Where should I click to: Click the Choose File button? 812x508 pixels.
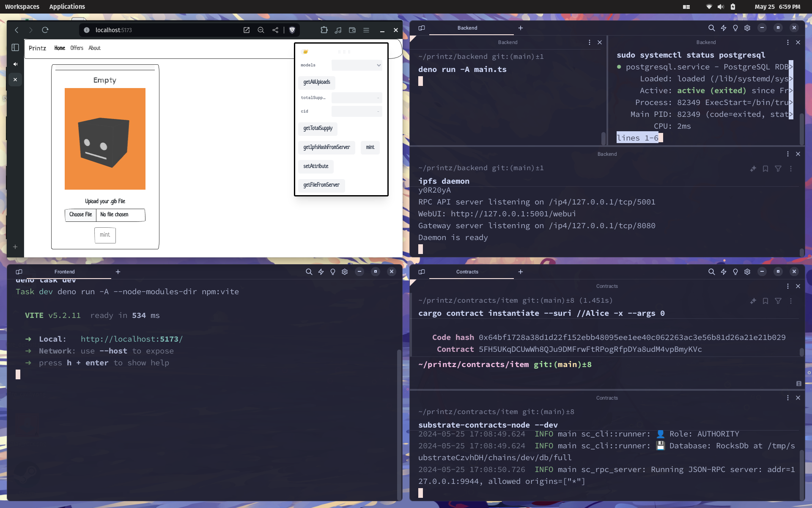pyautogui.click(x=80, y=215)
